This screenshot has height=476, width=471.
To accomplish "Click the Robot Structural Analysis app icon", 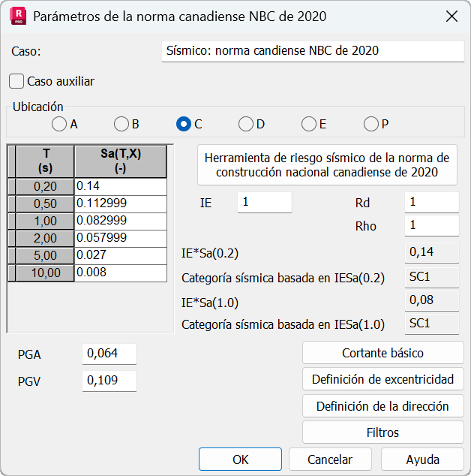I will click(18, 17).
